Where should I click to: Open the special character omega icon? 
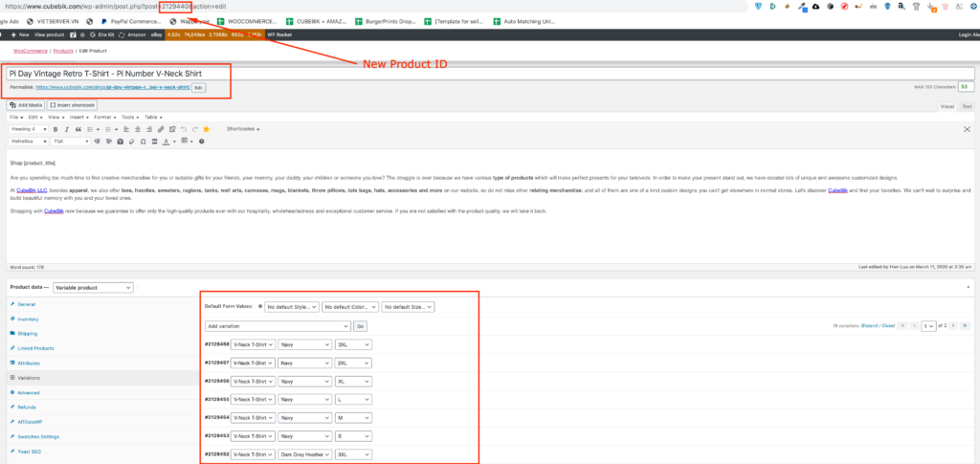144,142
